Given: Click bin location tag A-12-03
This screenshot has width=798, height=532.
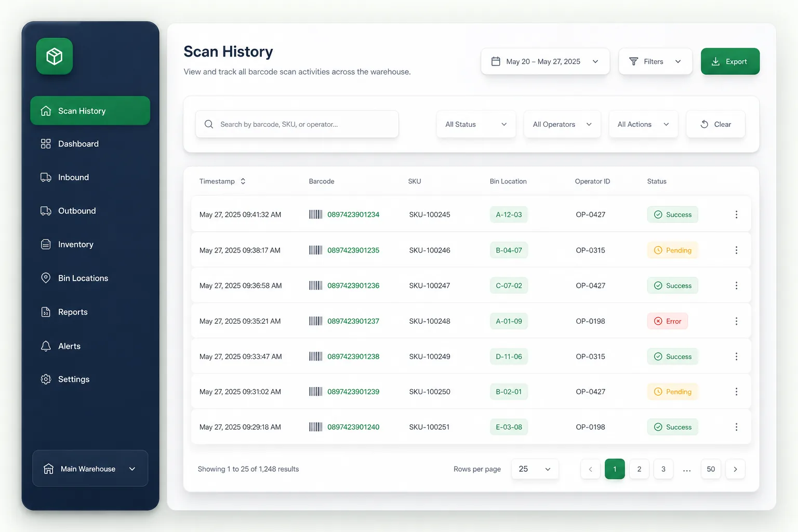Looking at the screenshot, I should 509,215.
